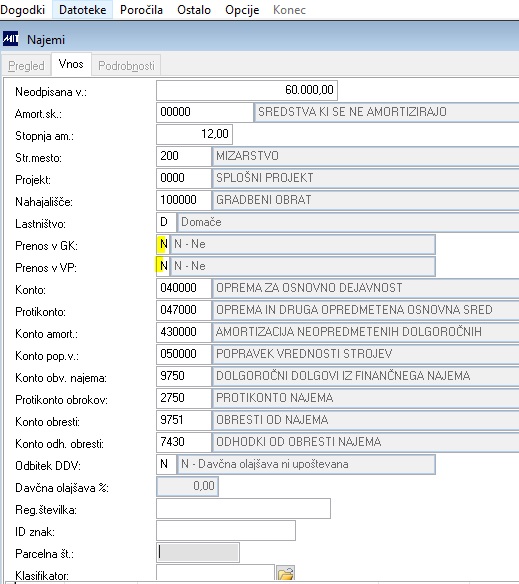The image size is (519, 584).
Task: Open the Ostalo menu
Action: 194,10
